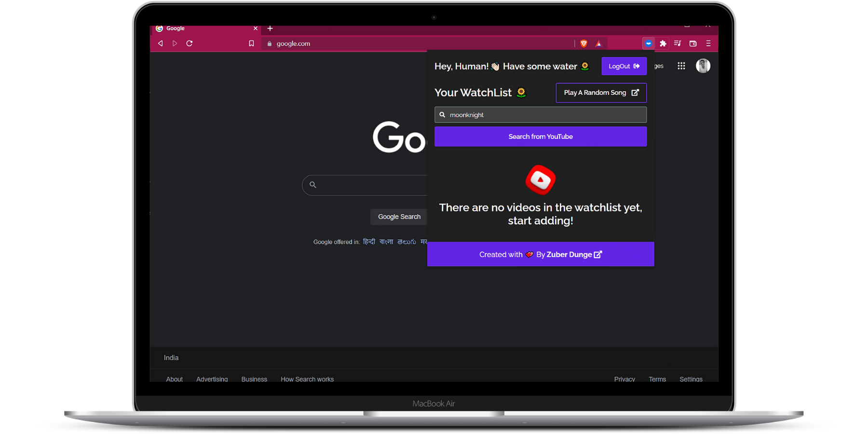Screen dimensions: 868x434
Task: Click Play A Random Song
Action: click(x=601, y=93)
